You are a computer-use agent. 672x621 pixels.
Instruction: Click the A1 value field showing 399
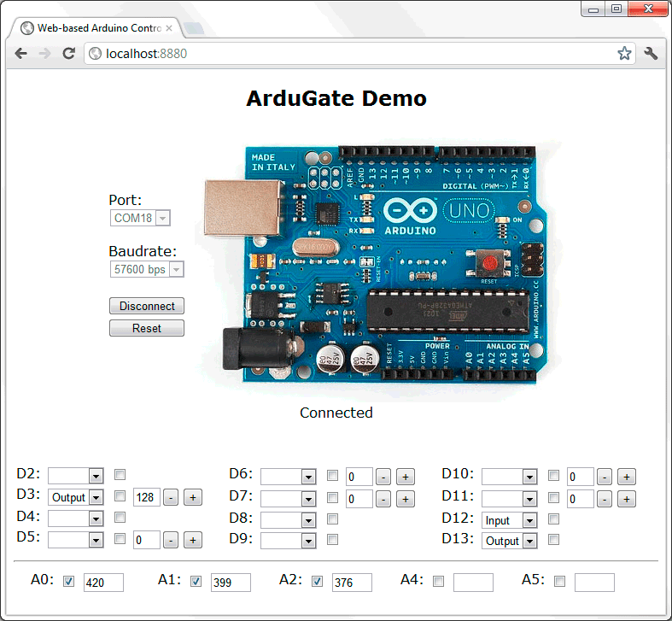(231, 583)
